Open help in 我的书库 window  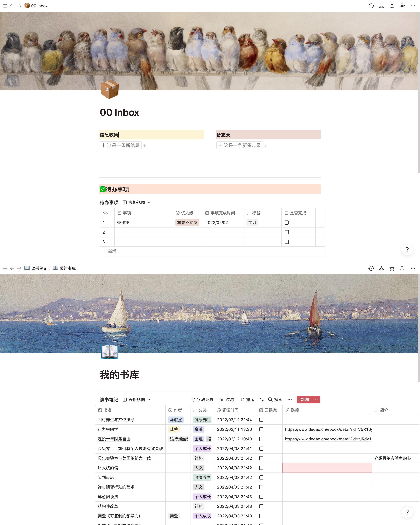click(407, 512)
